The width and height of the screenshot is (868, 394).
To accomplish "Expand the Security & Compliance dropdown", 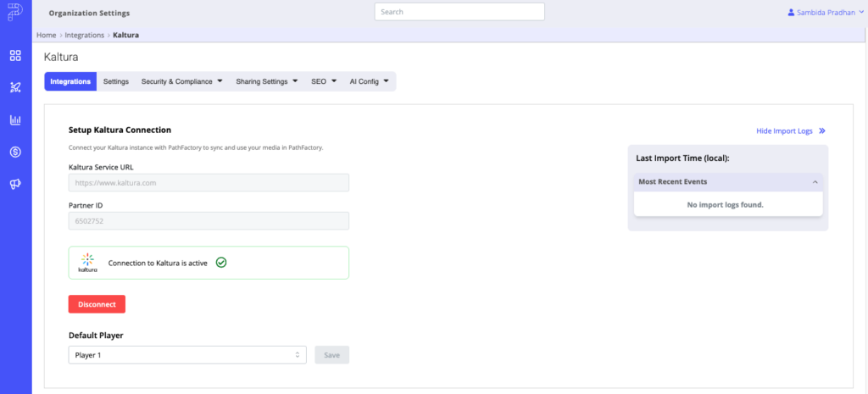I will pos(181,81).
